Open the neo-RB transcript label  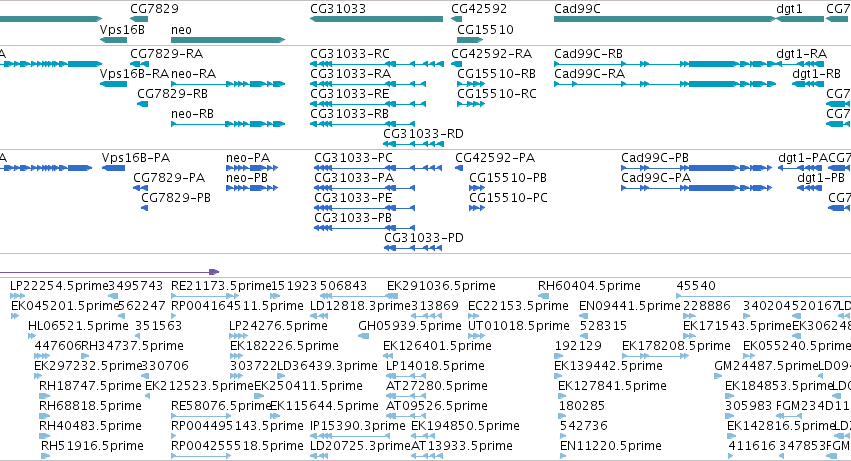click(x=192, y=114)
